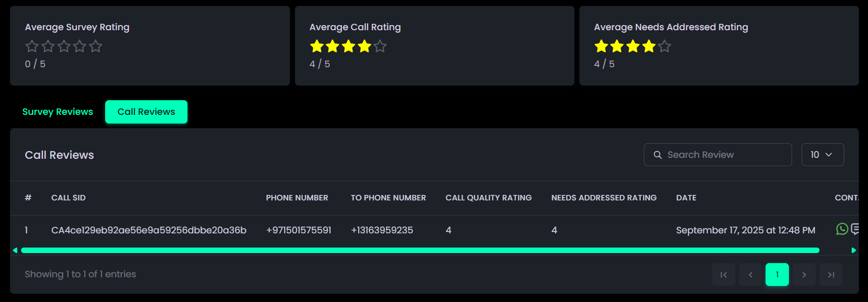Sort by Call Quality Rating column
868x302 pixels.
point(488,198)
